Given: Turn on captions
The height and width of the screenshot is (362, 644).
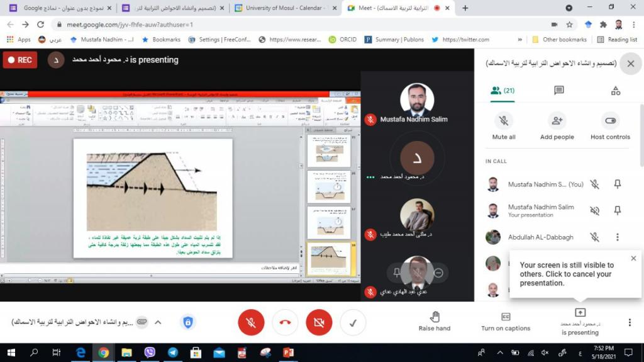Looking at the screenshot, I should [505, 317].
